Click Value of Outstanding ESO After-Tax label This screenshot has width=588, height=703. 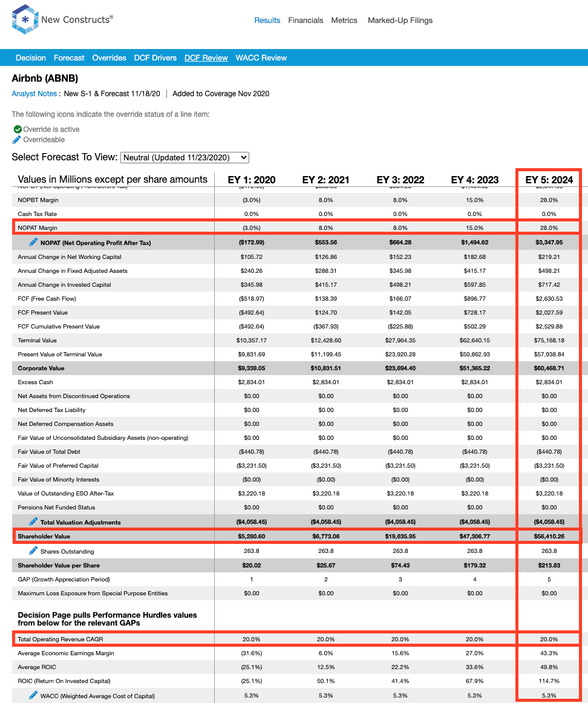66,493
